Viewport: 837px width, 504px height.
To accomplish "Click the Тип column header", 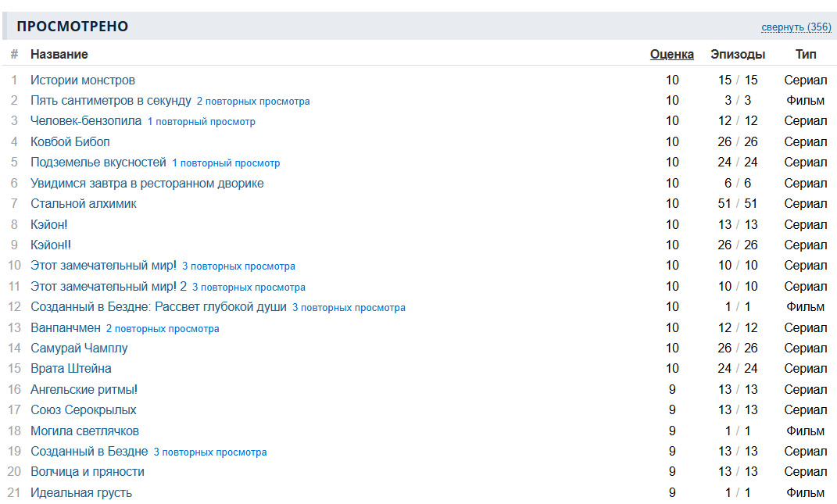I will point(805,55).
